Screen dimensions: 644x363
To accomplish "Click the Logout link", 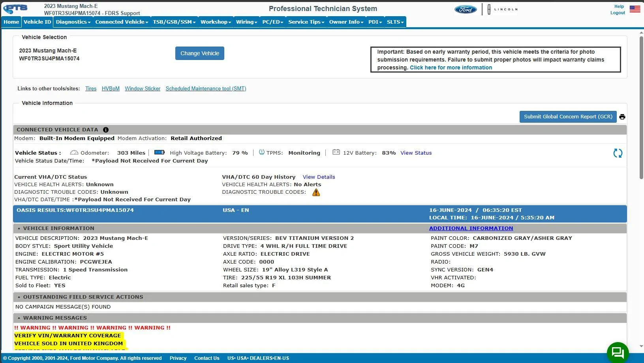I will [x=618, y=13].
